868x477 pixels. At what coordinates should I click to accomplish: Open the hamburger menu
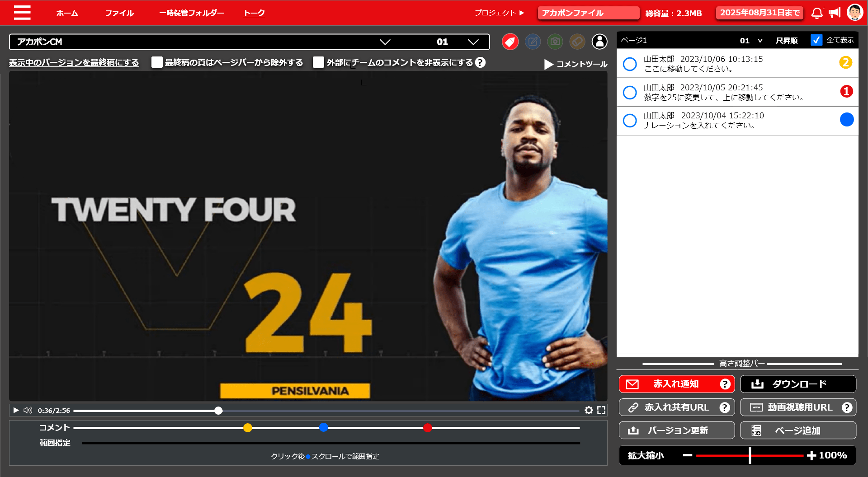pyautogui.click(x=22, y=13)
